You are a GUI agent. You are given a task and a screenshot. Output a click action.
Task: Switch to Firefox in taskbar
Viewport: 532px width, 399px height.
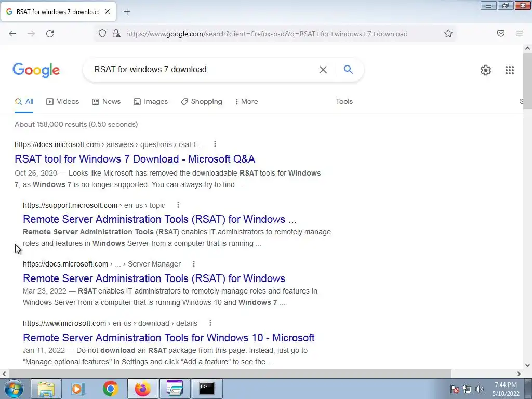[142, 389]
